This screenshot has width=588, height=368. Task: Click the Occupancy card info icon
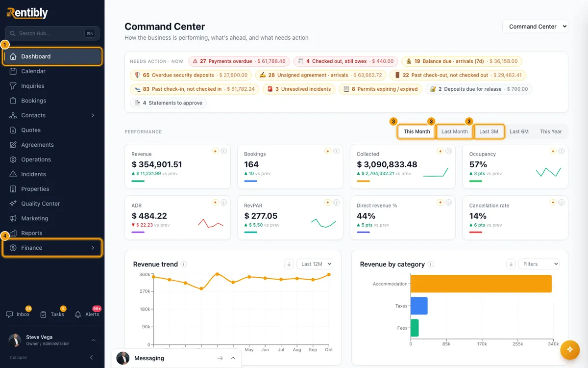pyautogui.click(x=561, y=151)
